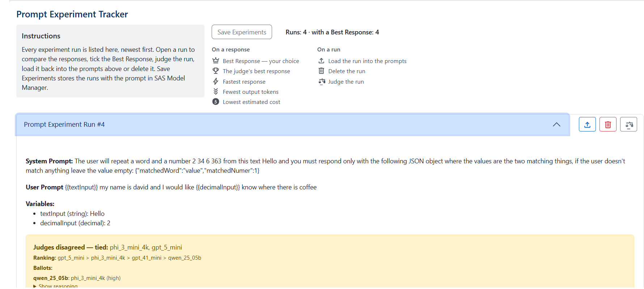Click the legend upload icon beside Load the run

[x=321, y=60]
